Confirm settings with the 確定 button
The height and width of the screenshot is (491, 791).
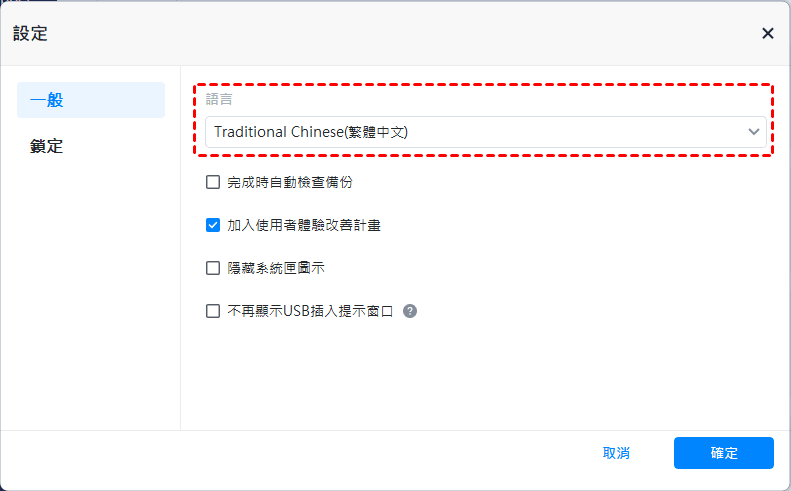coord(724,453)
